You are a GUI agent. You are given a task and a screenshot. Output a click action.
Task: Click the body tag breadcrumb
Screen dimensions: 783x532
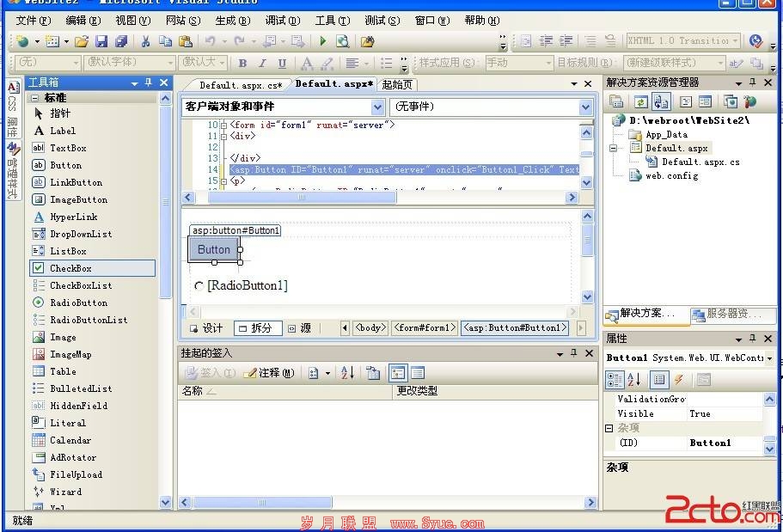tap(370, 328)
